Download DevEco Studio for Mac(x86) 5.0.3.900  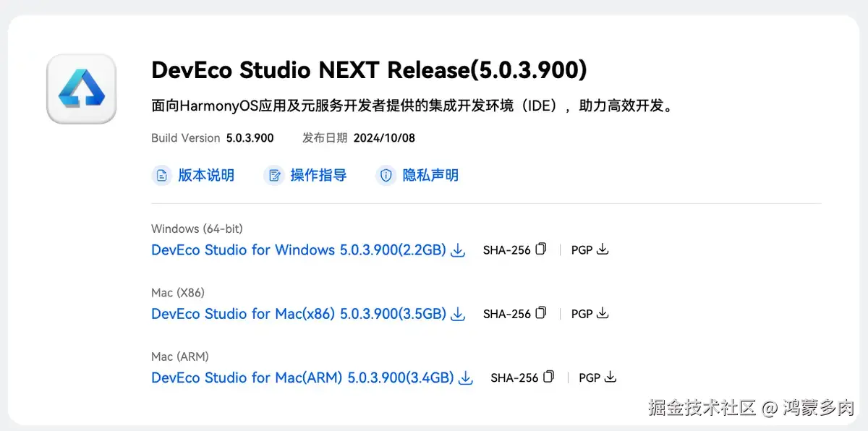click(298, 314)
